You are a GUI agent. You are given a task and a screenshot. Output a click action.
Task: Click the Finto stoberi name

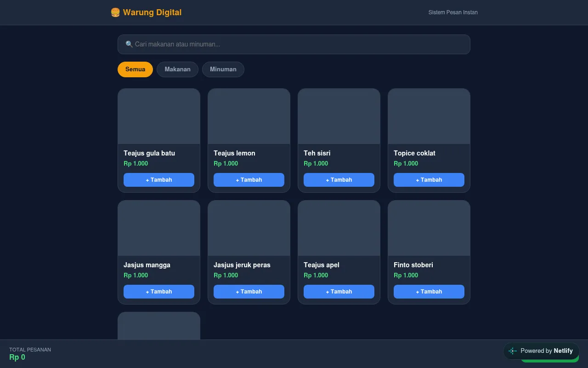(x=413, y=265)
